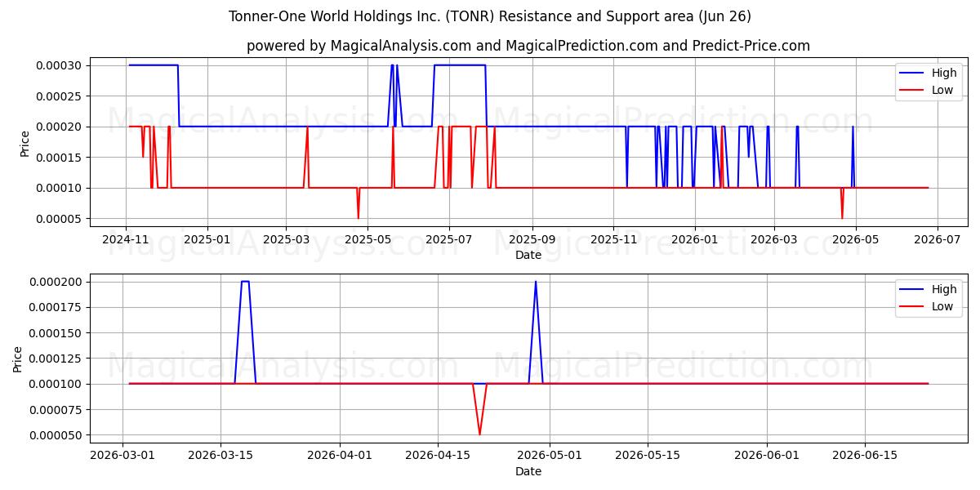Click the 2025-05 tick on top chart
980x490 pixels.
point(367,240)
